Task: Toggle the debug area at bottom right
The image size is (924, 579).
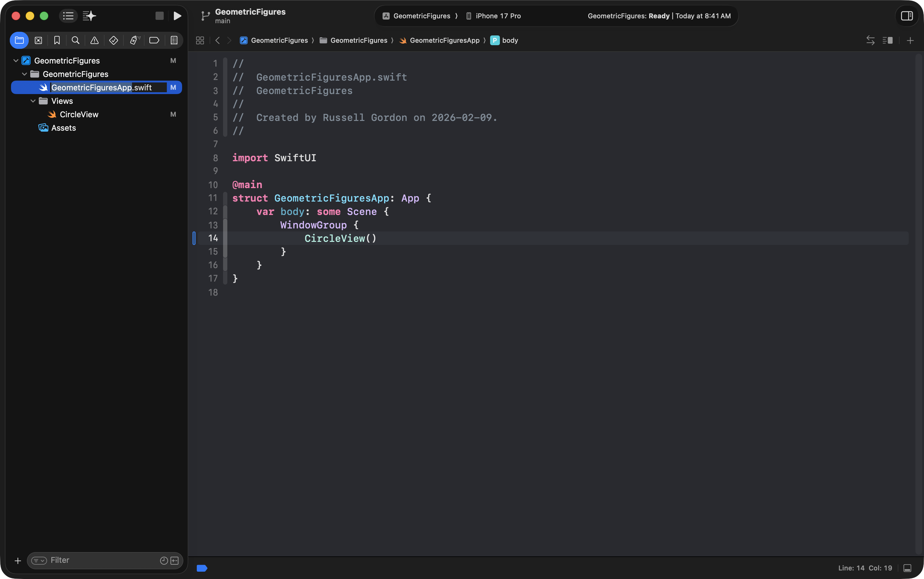Action: pos(907,568)
